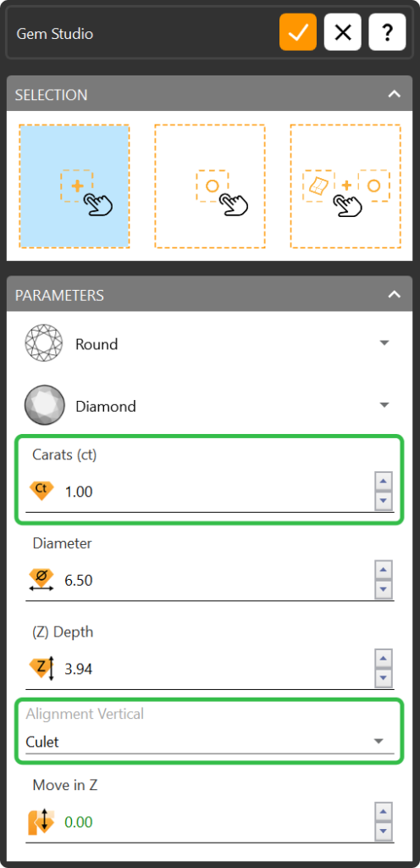This screenshot has height=868, width=420.
Task: Collapse the SELECTION section
Action: tap(394, 94)
